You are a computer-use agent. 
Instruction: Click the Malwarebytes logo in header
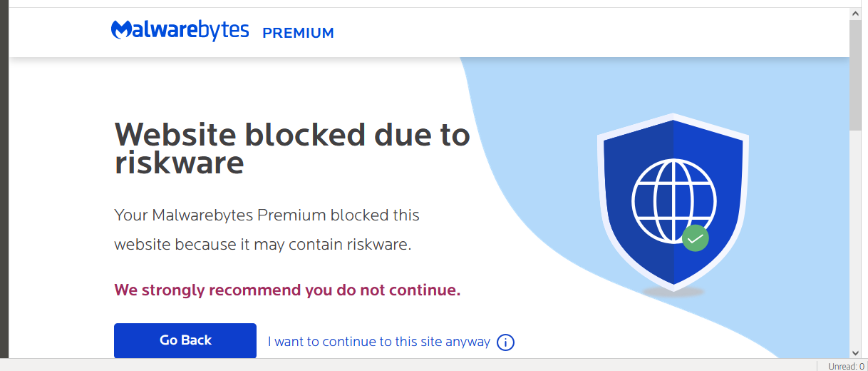(180, 30)
